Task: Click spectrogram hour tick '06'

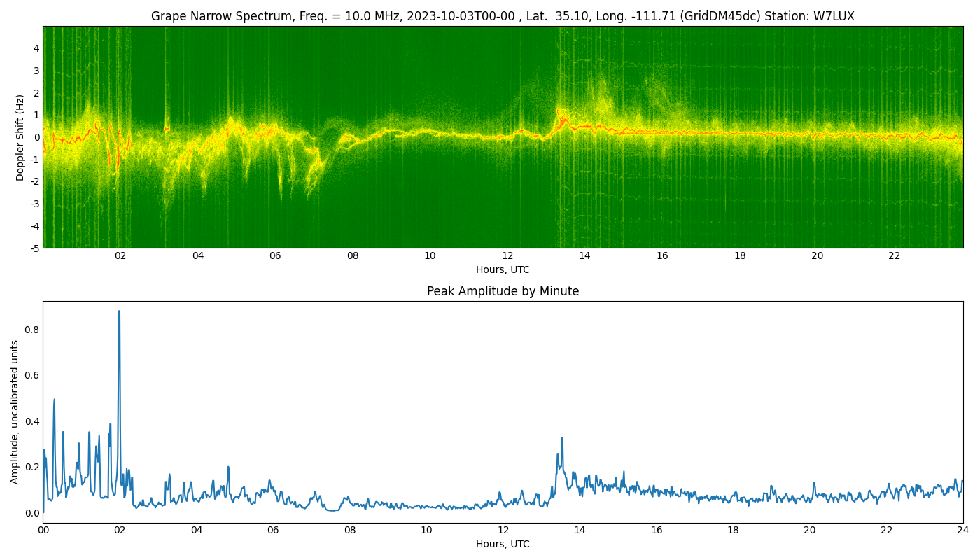Action: tap(275, 256)
